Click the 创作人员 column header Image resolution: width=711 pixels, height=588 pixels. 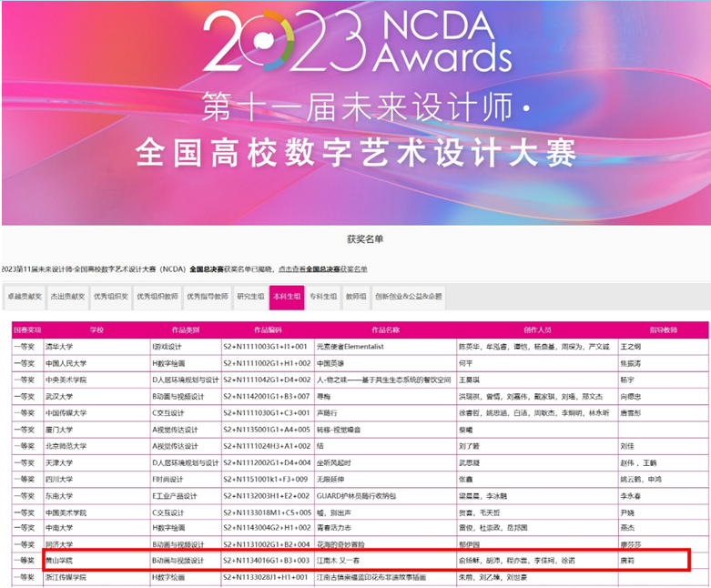pos(537,330)
